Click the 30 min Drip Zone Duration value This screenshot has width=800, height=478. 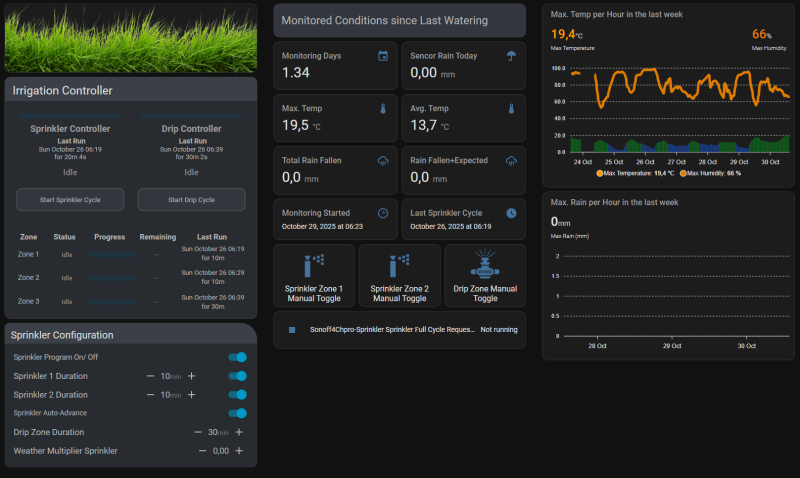pyautogui.click(x=218, y=432)
